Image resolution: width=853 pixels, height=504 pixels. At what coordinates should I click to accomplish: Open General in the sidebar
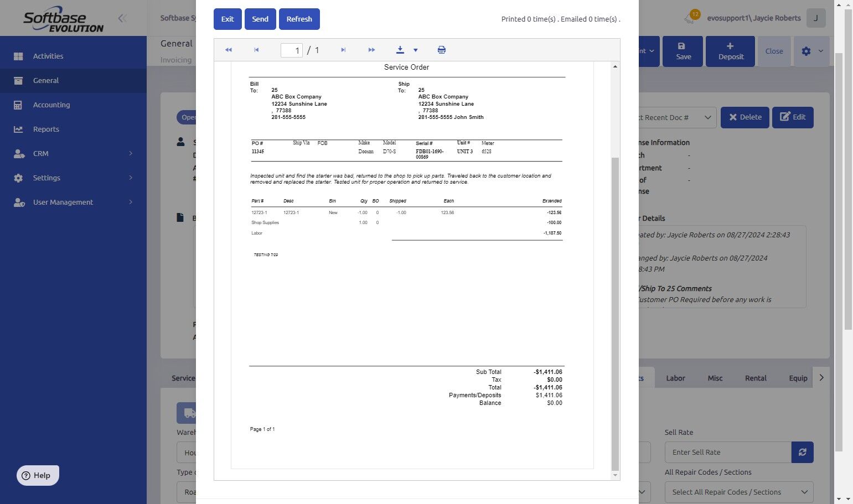(x=73, y=80)
